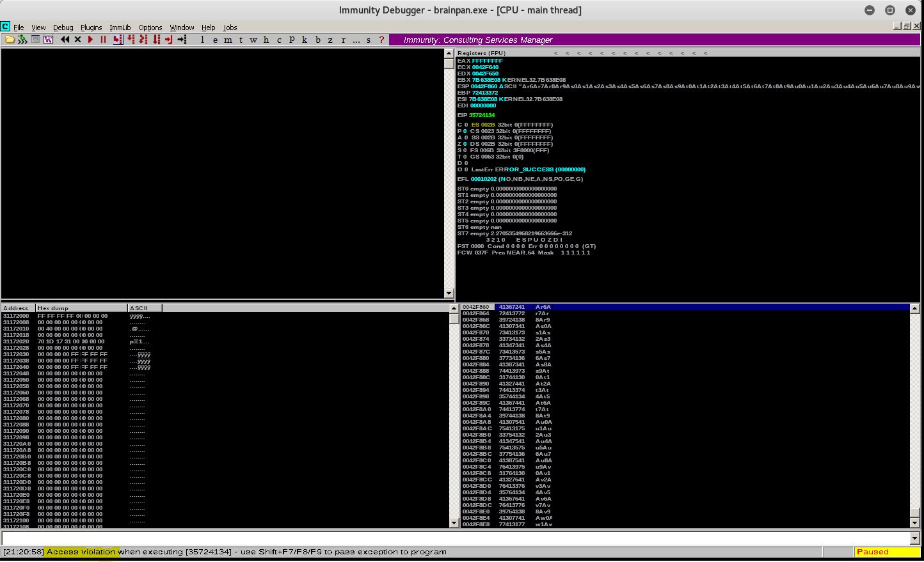
Task: Select the EAX FFFFFFFF register value
Action: [487, 61]
